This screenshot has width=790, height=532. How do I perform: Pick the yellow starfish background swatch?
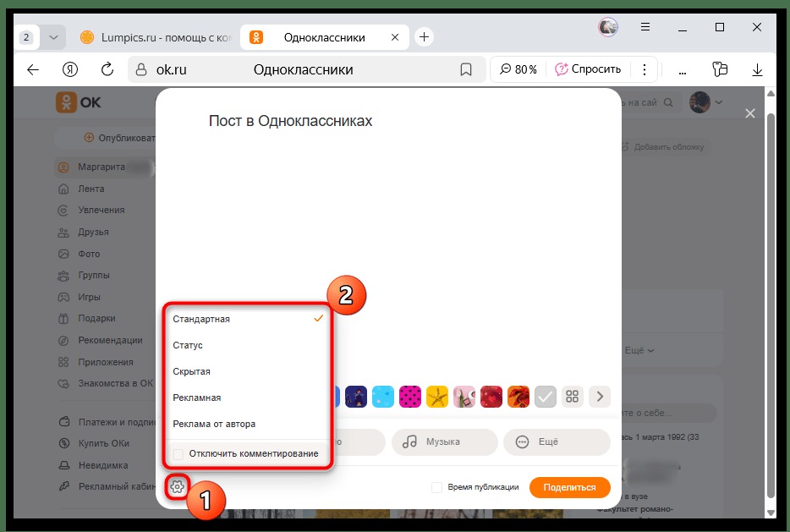pyautogui.click(x=437, y=397)
